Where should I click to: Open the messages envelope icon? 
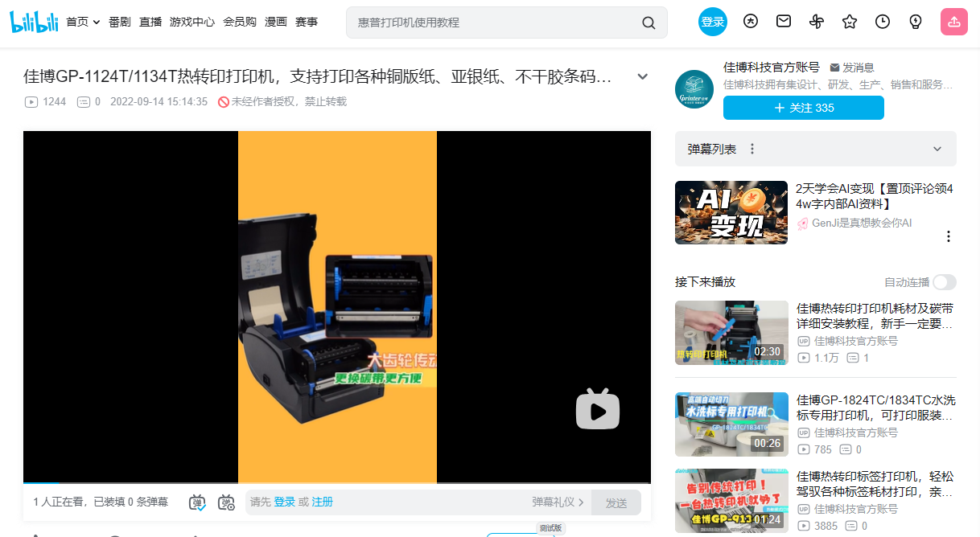(x=784, y=22)
